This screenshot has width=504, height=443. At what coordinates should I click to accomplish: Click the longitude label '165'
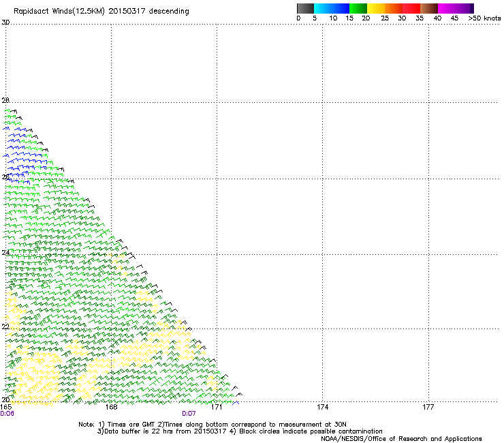[6, 407]
